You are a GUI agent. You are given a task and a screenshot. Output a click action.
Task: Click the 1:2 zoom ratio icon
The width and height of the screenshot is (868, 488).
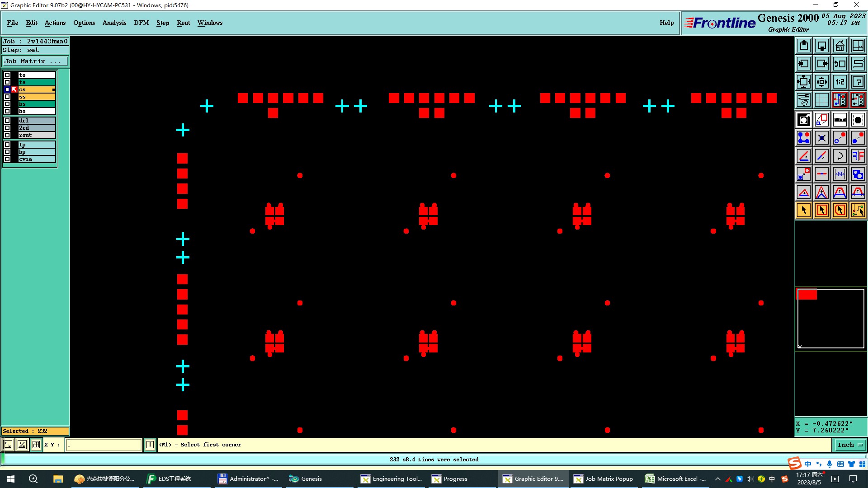pos(840,82)
